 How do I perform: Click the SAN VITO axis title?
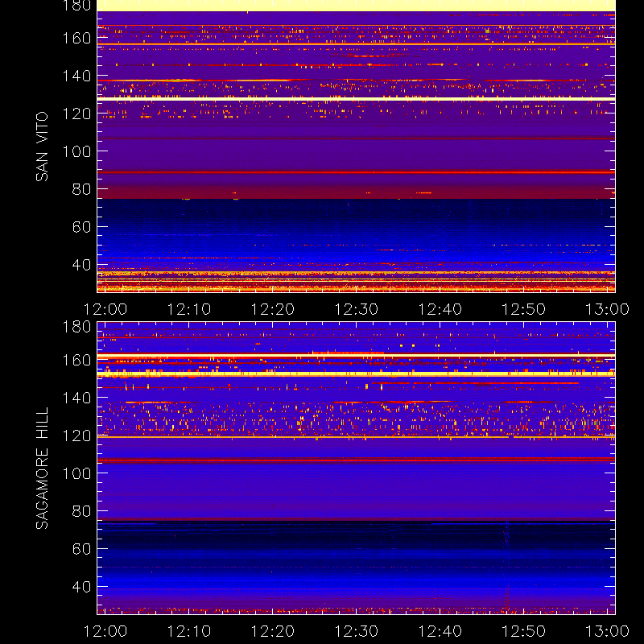tap(42, 147)
